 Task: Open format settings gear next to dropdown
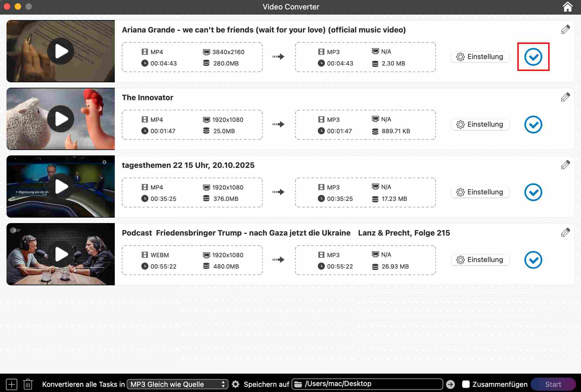(236, 384)
